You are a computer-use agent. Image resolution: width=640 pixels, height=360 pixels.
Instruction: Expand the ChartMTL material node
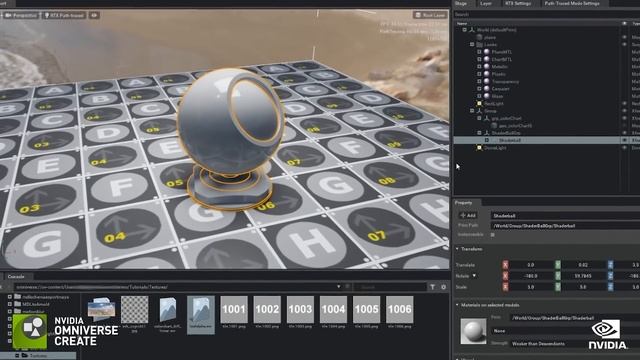479,59
